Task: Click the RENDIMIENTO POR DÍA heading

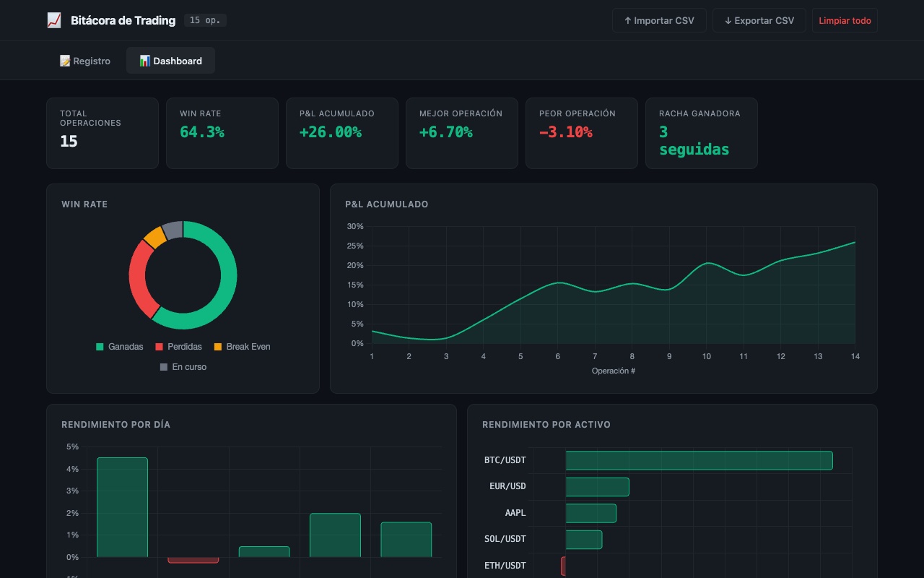Action: (x=116, y=425)
